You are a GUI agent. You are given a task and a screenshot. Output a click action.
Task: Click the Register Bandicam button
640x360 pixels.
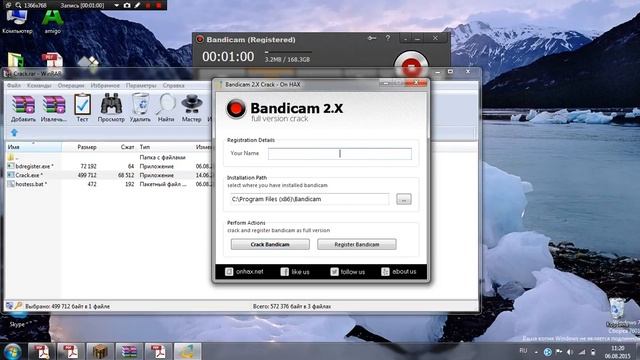[357, 244]
